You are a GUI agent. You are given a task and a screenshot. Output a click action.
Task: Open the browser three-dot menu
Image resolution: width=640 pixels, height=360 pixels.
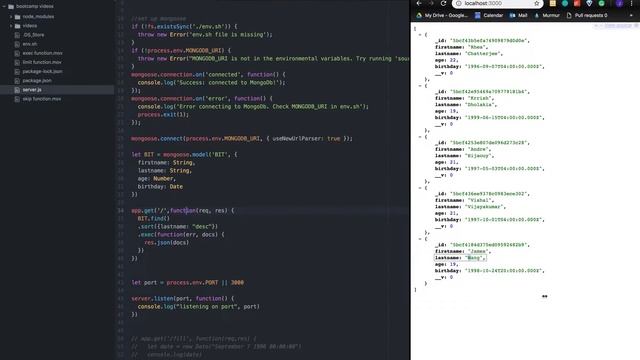pos(631,3)
